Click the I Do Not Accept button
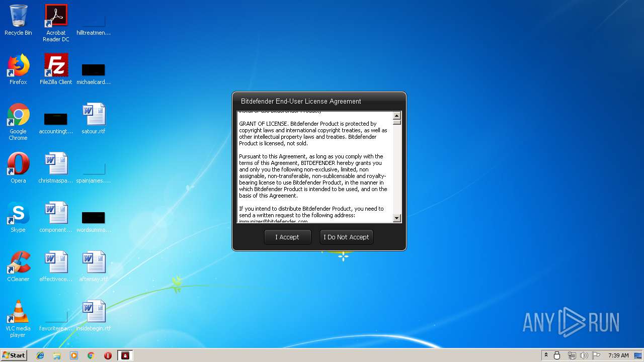Viewport: 644px width, 362px height. coord(346,237)
